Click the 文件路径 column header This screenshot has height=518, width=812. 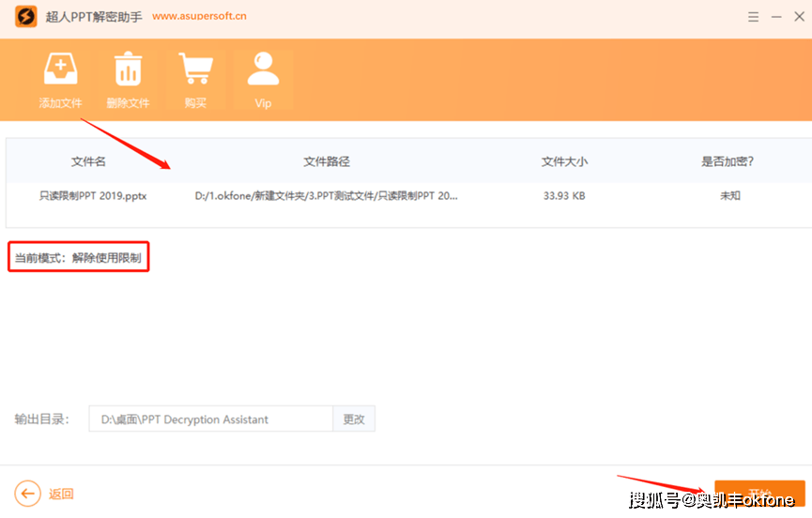click(x=326, y=161)
